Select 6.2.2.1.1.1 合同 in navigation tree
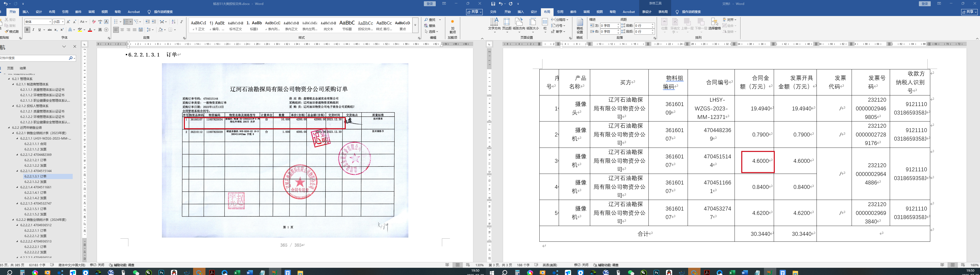 click(35, 144)
